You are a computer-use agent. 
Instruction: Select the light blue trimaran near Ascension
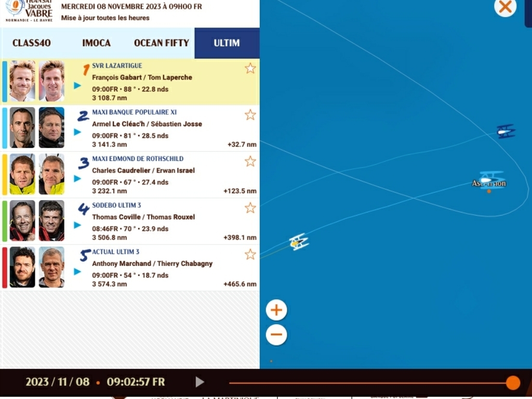(x=492, y=180)
